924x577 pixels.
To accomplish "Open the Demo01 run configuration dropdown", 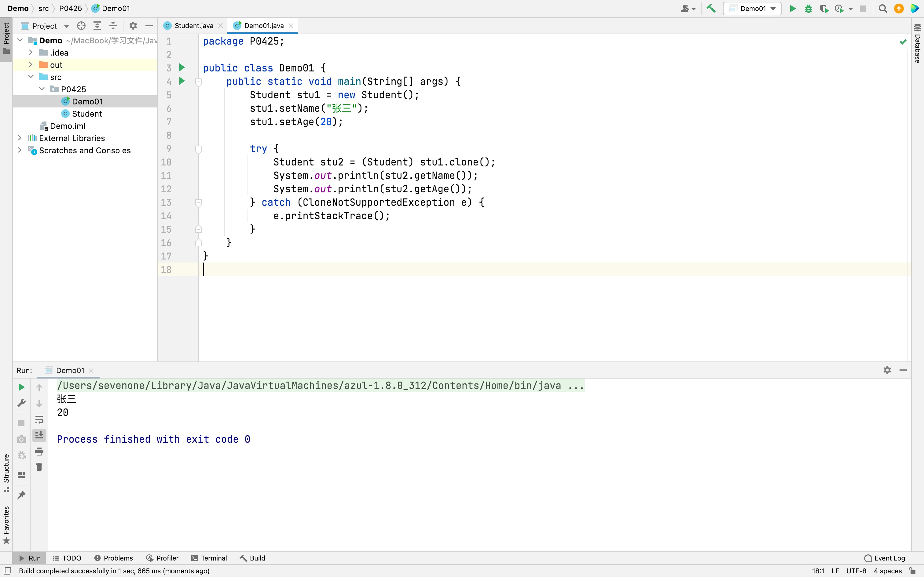I will [752, 9].
